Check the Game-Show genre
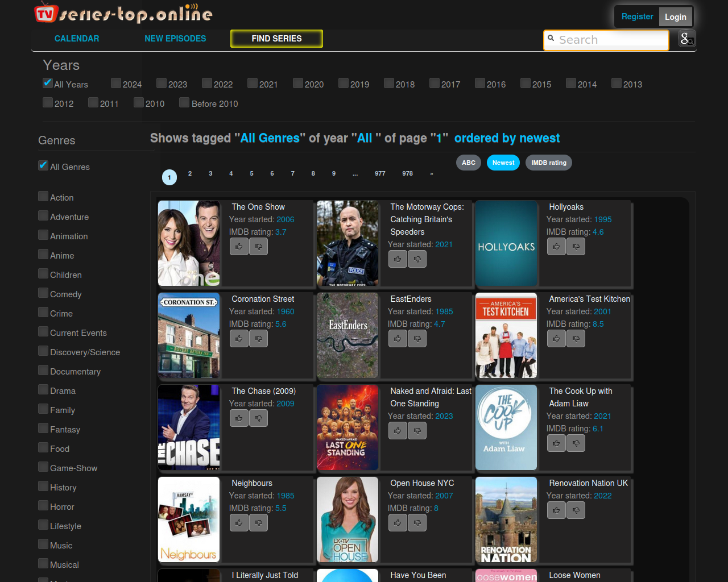The height and width of the screenshot is (582, 728). point(43,467)
